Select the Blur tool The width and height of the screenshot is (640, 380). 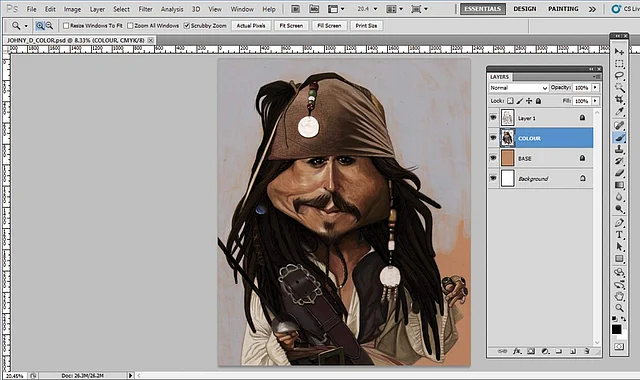(619, 197)
